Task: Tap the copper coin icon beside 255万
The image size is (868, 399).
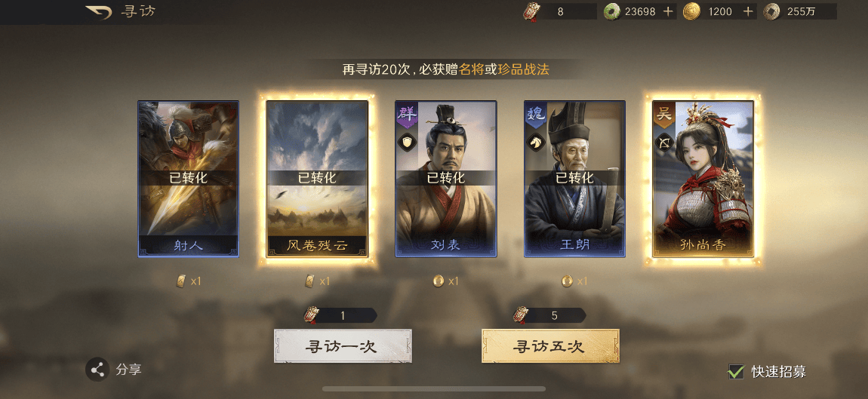Action: click(x=771, y=11)
